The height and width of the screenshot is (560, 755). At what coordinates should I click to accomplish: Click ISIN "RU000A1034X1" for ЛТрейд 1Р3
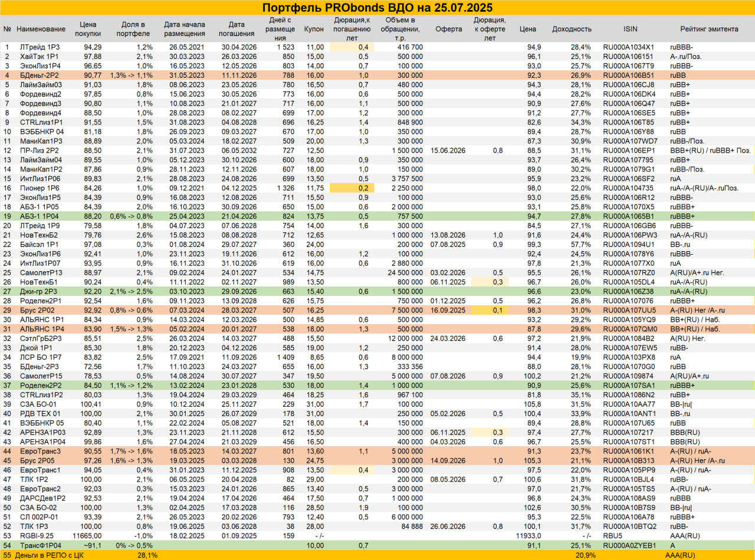point(628,47)
